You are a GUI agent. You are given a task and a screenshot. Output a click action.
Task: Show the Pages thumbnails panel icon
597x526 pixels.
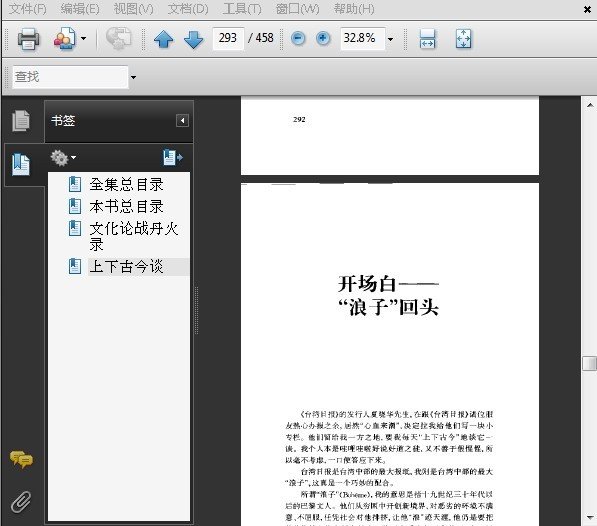21,121
